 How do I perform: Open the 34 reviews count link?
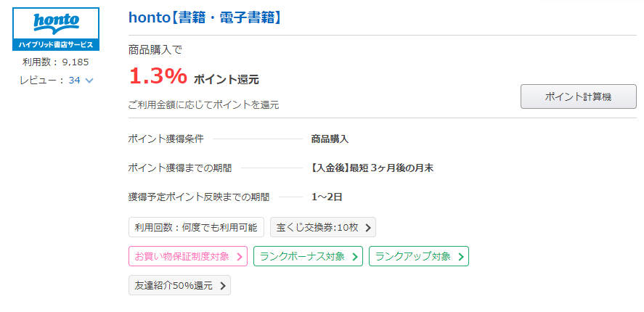(x=74, y=81)
